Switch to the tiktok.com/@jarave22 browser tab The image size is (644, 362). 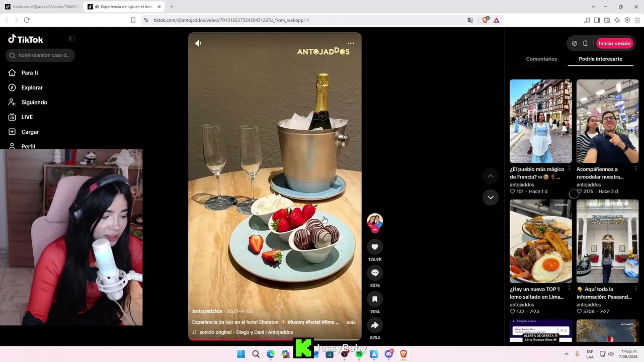[x=41, y=7]
